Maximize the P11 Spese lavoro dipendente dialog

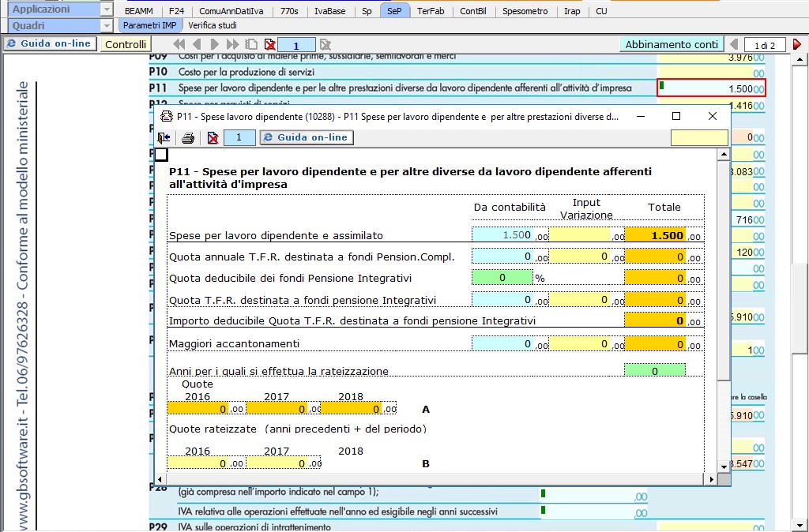tap(676, 117)
